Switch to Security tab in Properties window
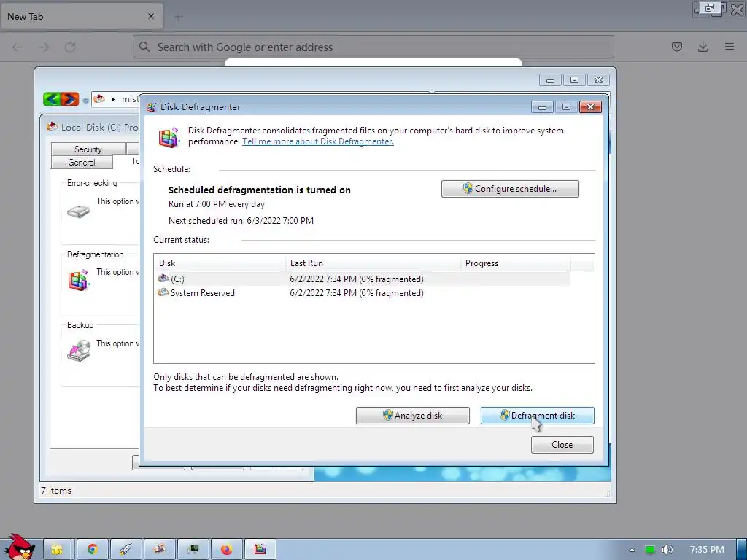 (x=88, y=149)
